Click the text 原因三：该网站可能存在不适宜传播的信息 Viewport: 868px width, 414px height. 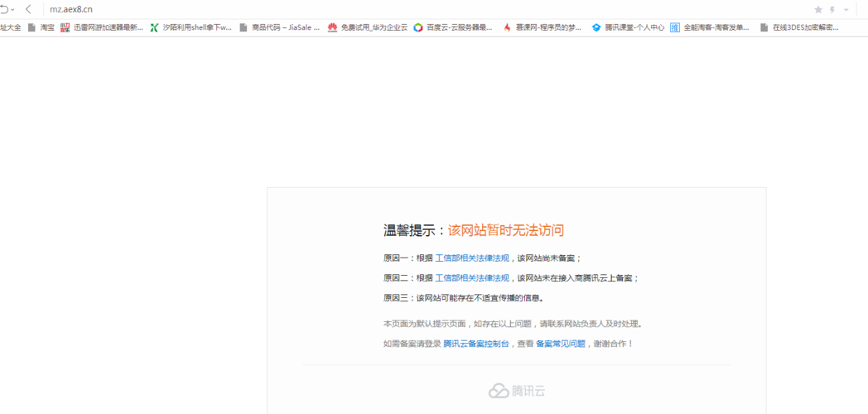464,298
